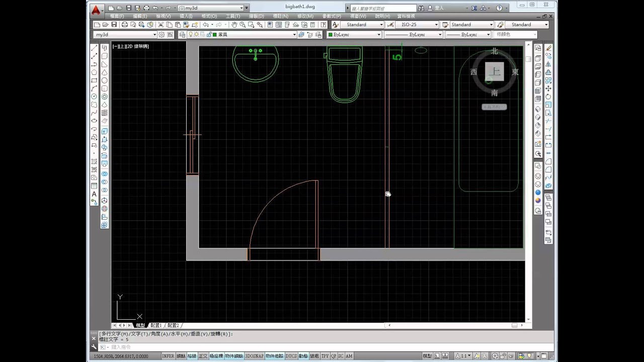644x362 pixels.
Task: Click the command line wrench customize icon
Action: pyautogui.click(x=94, y=347)
